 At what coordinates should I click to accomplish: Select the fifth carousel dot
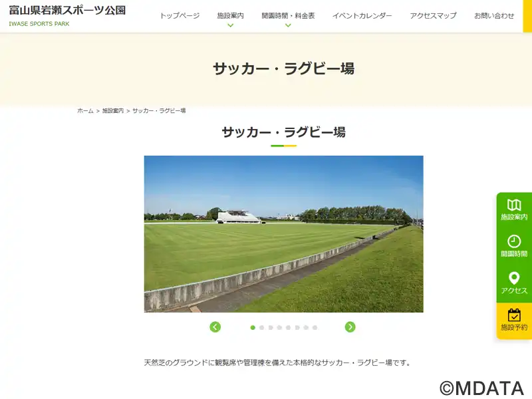coord(288,327)
